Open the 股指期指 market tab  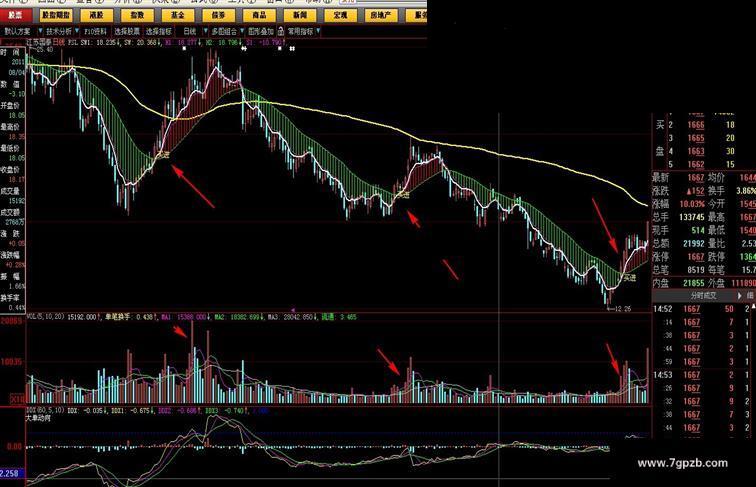[x=56, y=15]
